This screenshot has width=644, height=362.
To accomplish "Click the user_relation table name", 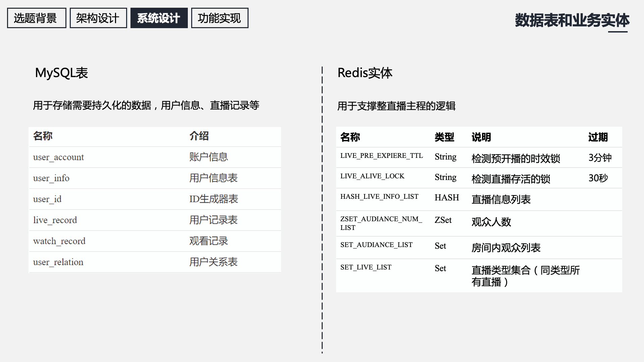I will click(x=58, y=262).
